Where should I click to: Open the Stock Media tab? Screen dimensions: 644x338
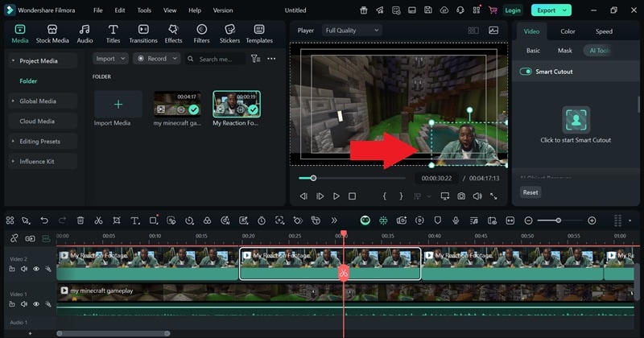pyautogui.click(x=52, y=34)
